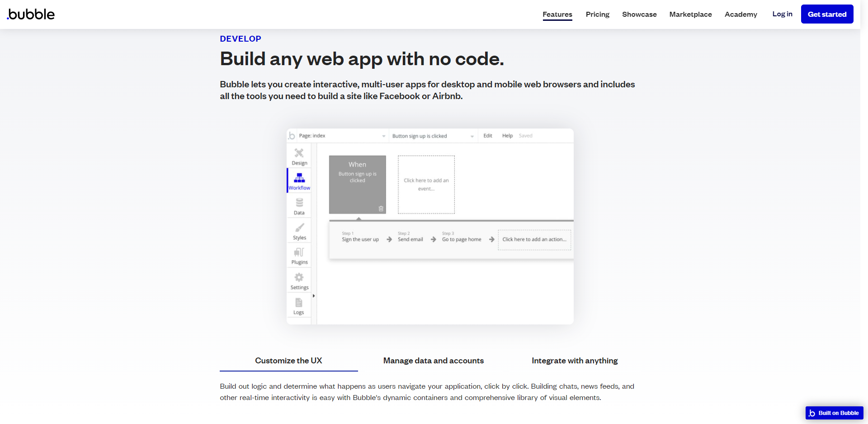Image resolution: width=868 pixels, height=424 pixels.
Task: Expand the sidebar with small triangle arrow
Action: coord(314,296)
